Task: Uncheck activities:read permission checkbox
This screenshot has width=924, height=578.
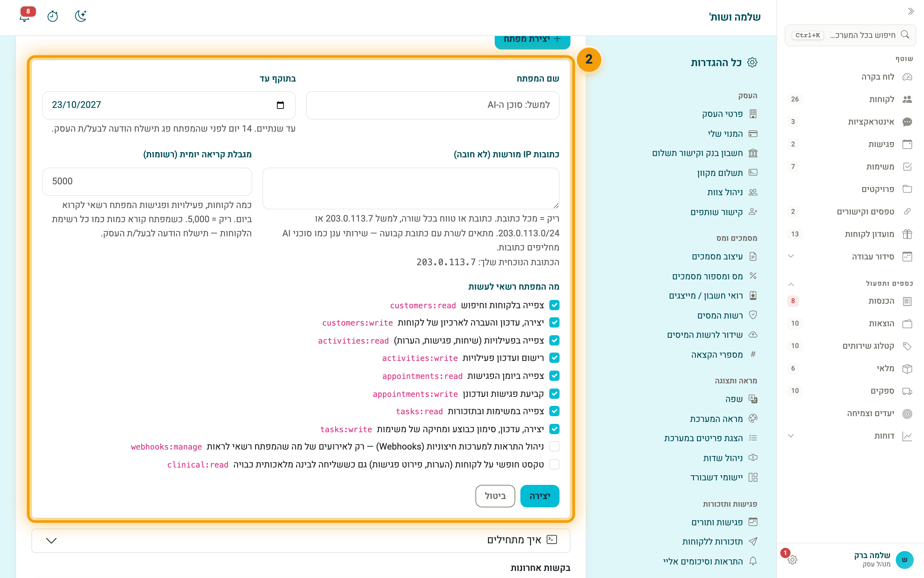Action: click(554, 340)
